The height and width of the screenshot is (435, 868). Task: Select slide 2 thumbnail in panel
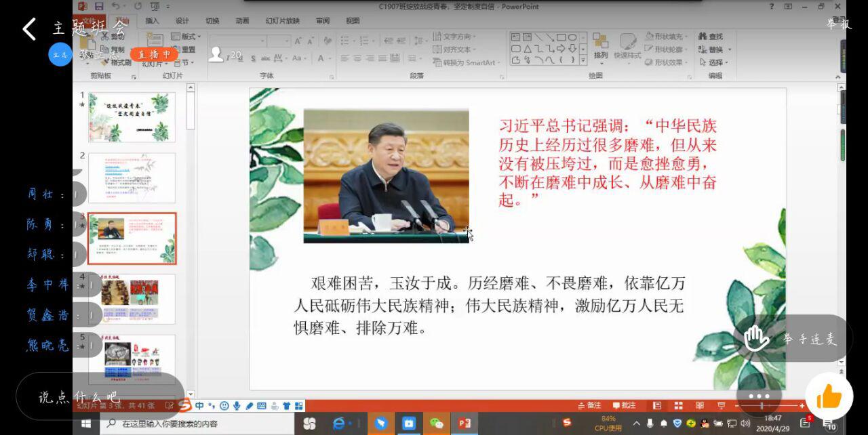click(x=132, y=178)
